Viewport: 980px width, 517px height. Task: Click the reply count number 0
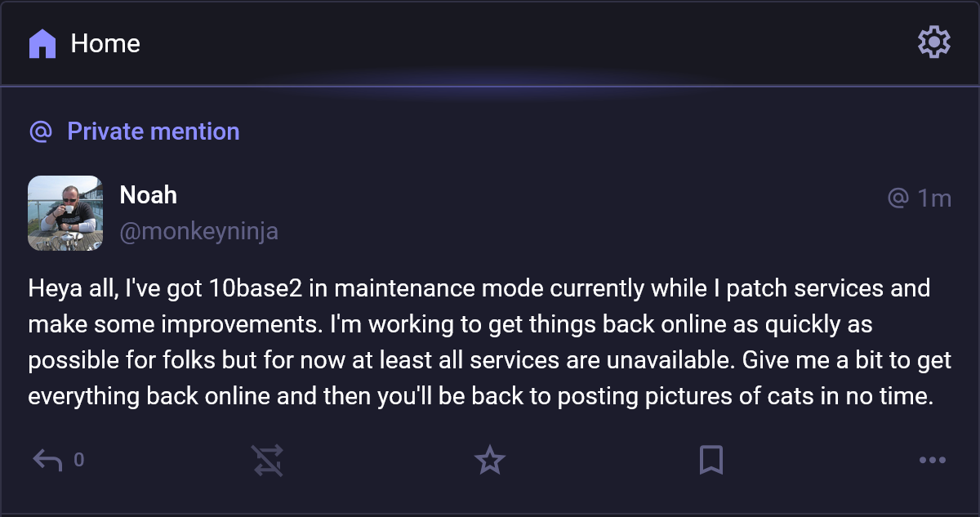(x=79, y=461)
